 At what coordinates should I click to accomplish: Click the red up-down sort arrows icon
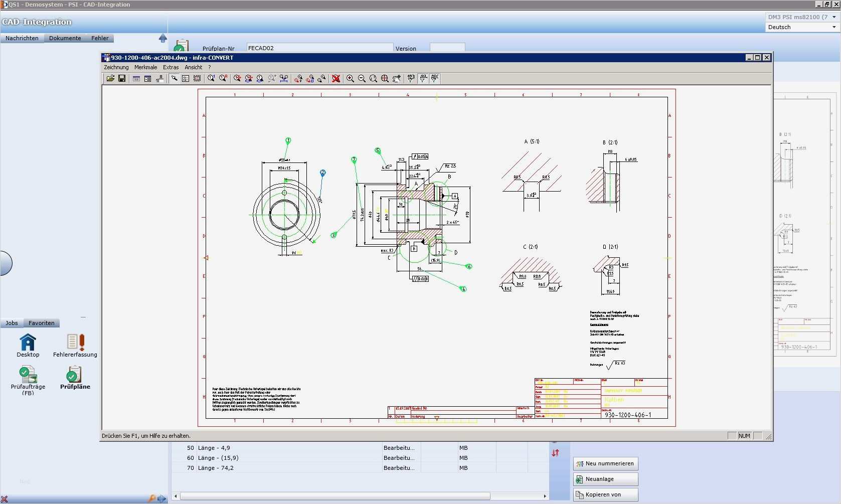[x=555, y=453]
